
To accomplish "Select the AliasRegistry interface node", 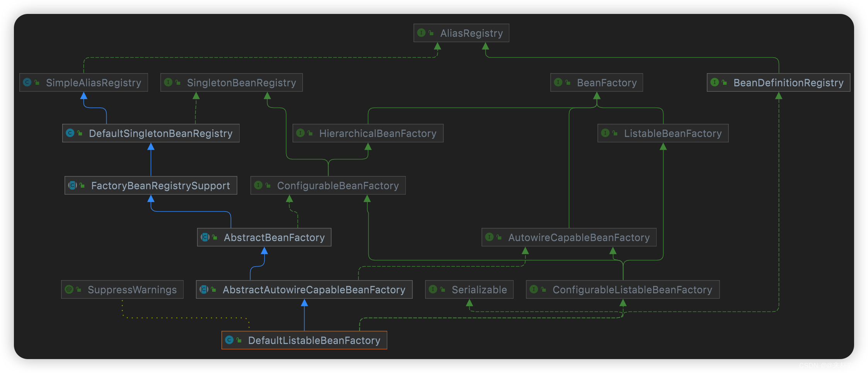I will 461,33.
